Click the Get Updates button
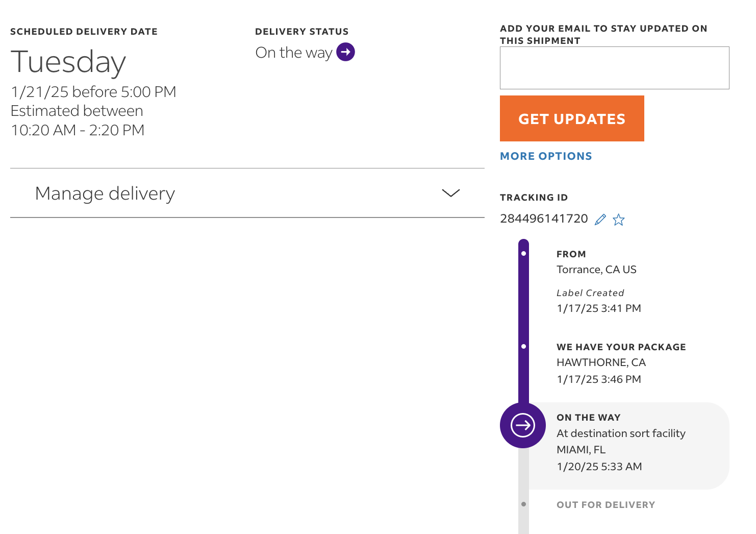Screen dimensions: 756x534 tap(572, 118)
